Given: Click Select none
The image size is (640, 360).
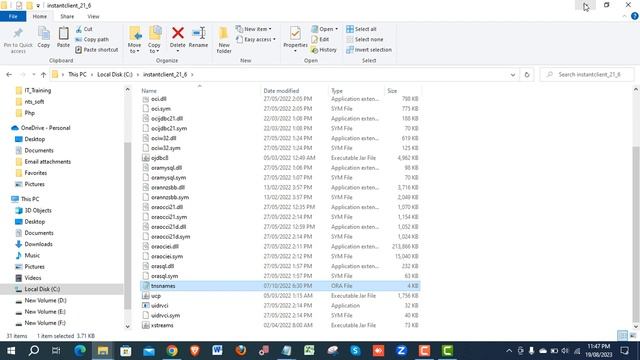Looking at the screenshot, I should [x=364, y=39].
